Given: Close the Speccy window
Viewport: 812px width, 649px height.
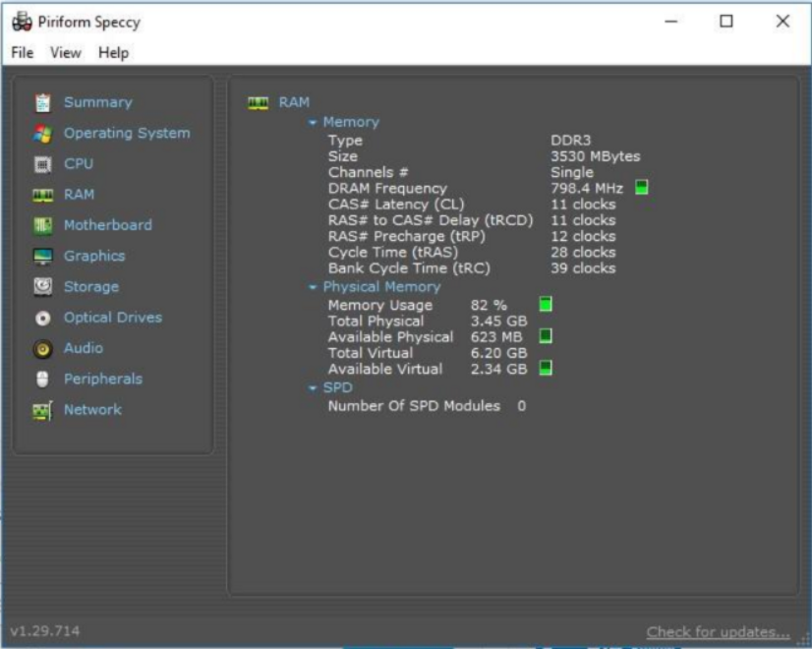Looking at the screenshot, I should tap(783, 22).
